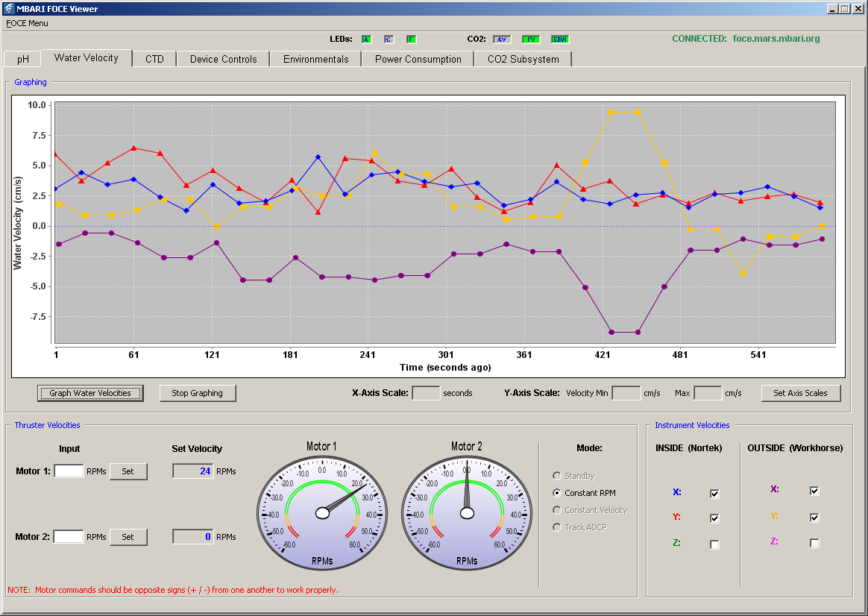Focus the X-Axis Scale seconds field

[427, 393]
